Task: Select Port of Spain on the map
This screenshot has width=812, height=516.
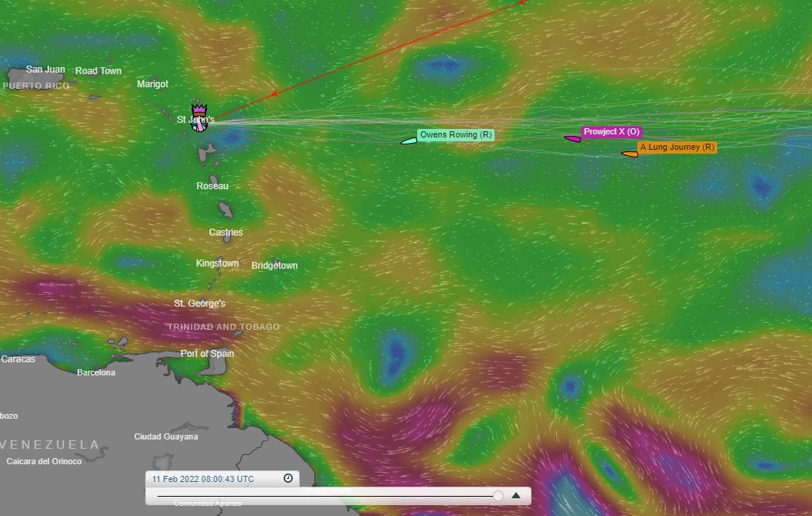Action: pos(207,353)
